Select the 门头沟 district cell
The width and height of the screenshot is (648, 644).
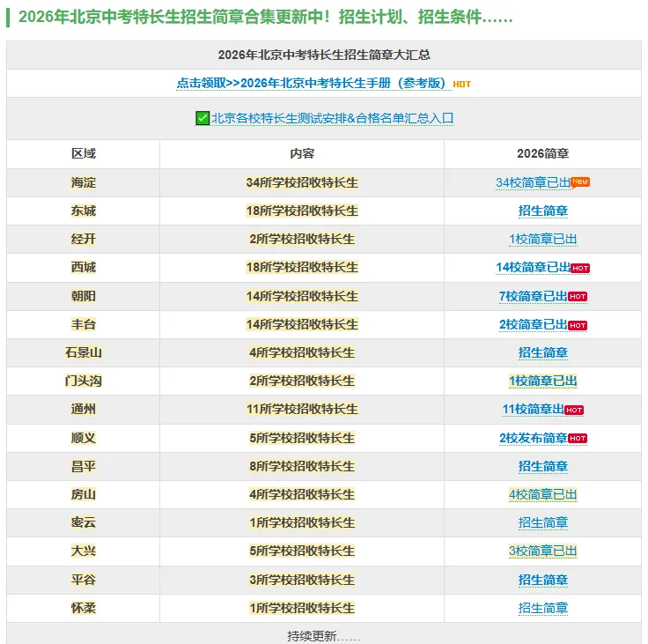click(83, 381)
